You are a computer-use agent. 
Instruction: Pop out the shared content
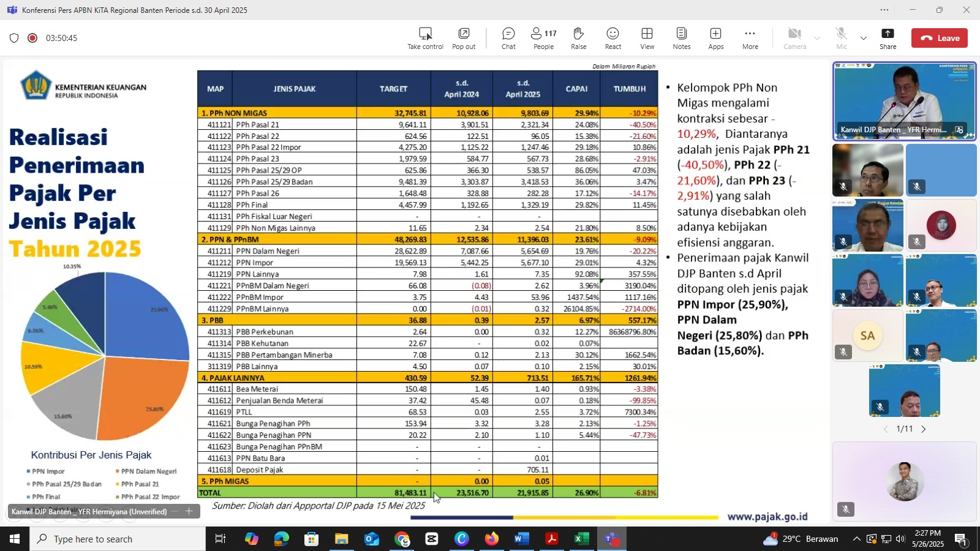(464, 38)
